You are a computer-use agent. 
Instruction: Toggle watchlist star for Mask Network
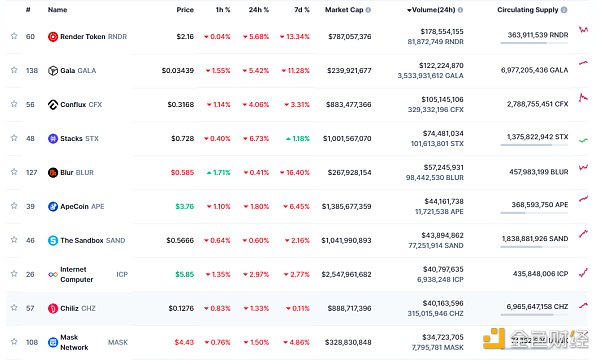click(14, 342)
